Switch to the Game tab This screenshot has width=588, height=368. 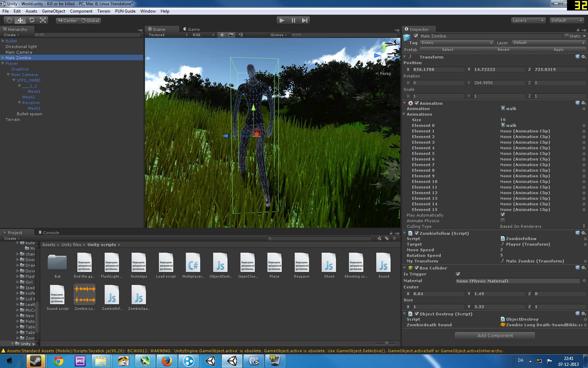point(191,29)
